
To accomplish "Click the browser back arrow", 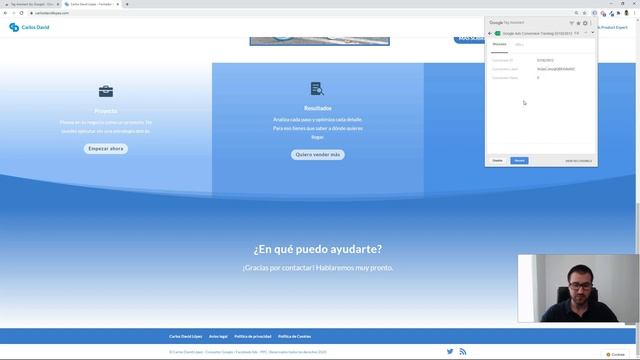I will [x=5, y=13].
